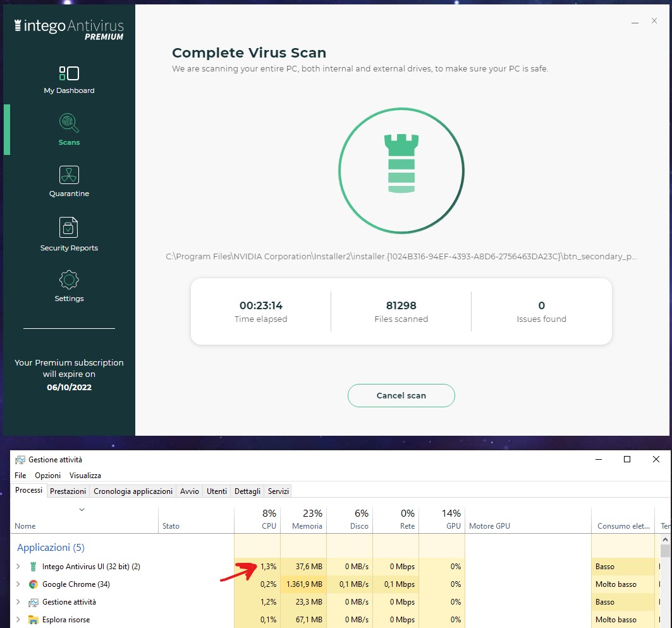The image size is (672, 628).
Task: Open Settings gear icon in sidebar
Action: click(69, 280)
